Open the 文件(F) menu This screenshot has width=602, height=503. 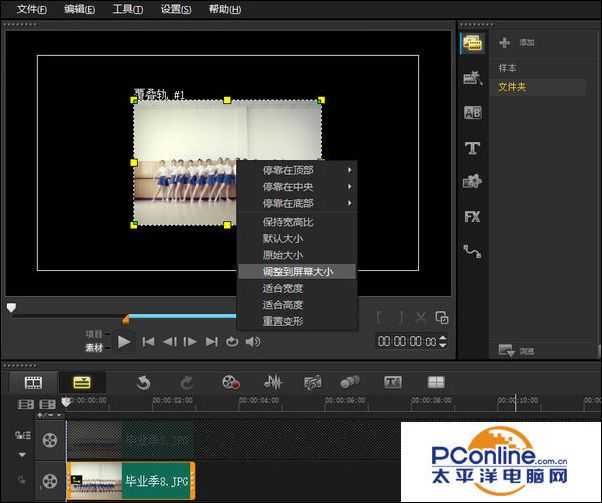[31, 9]
